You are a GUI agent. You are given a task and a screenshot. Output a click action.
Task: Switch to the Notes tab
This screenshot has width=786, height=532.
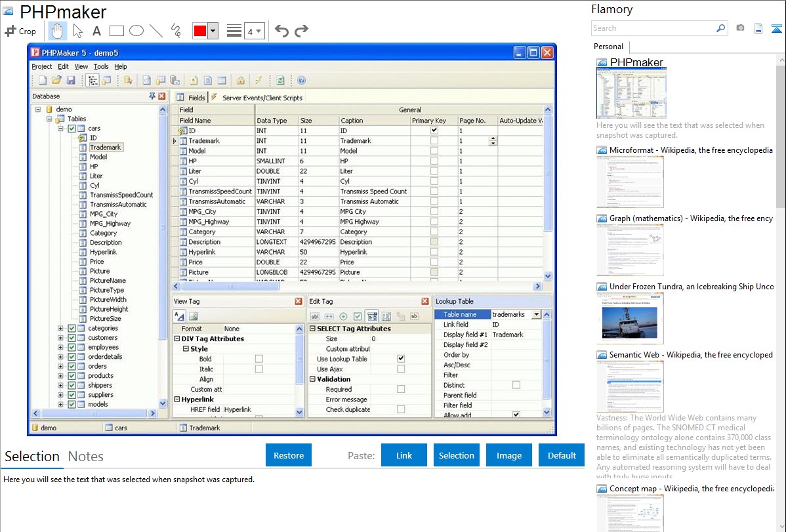coord(86,457)
